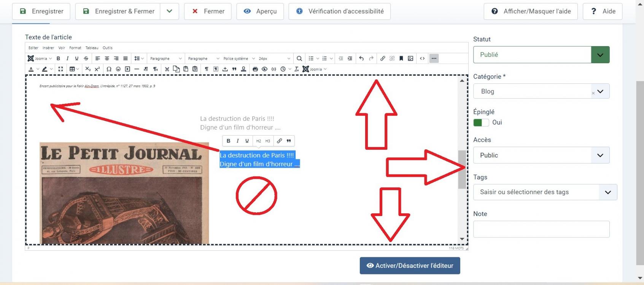This screenshot has width=644, height=285.
Task: Insert an emoticon
Action: click(118, 69)
